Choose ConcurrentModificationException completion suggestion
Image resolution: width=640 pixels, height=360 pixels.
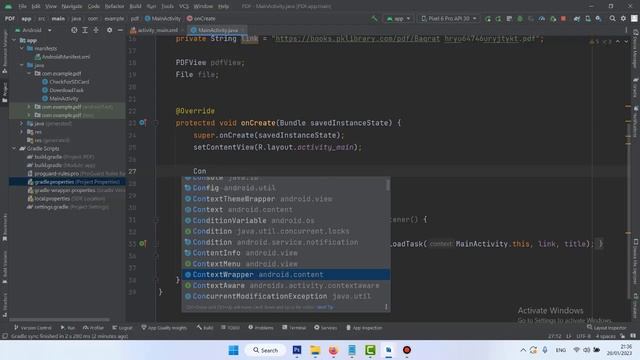pos(286,296)
